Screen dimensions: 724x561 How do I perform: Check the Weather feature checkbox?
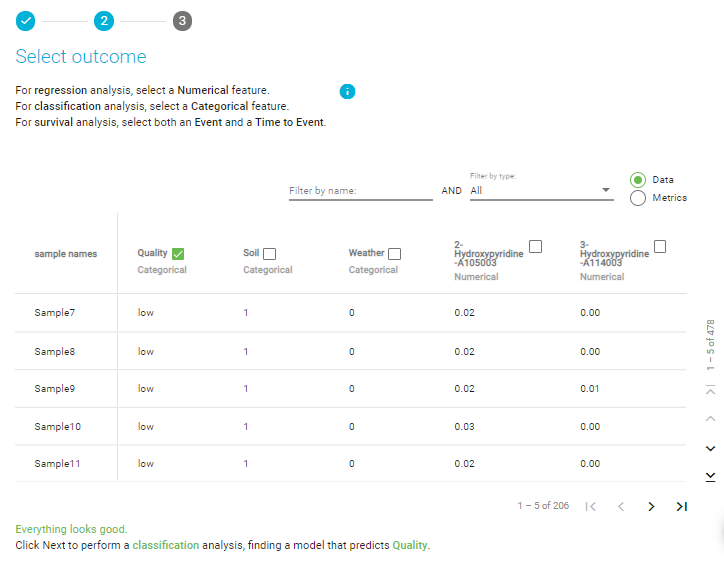tap(394, 254)
